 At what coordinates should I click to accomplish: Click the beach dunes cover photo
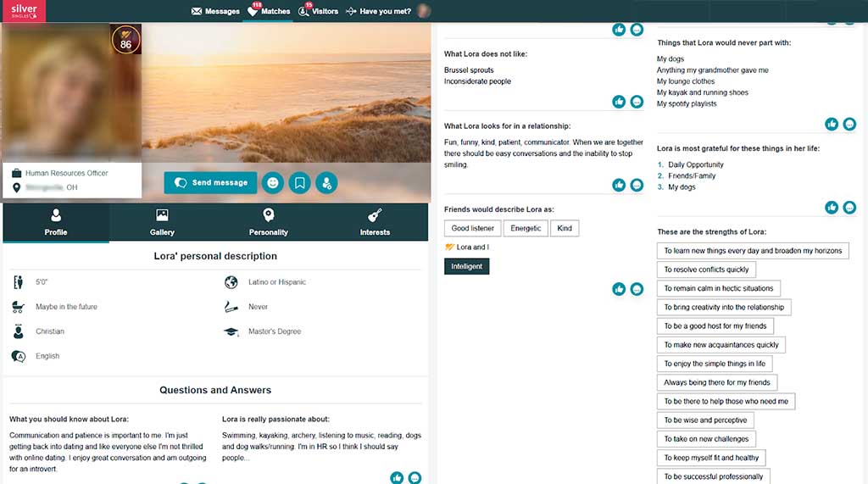pos(287,92)
